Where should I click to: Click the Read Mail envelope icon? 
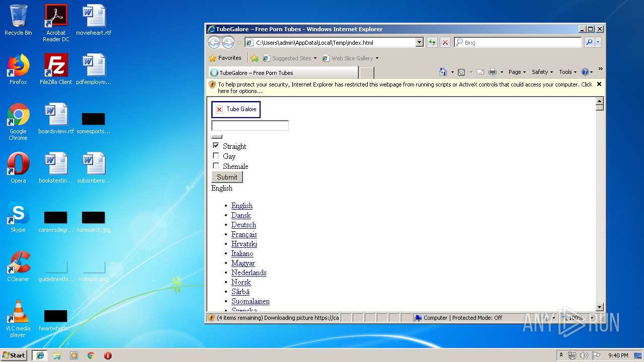pyautogui.click(x=480, y=72)
